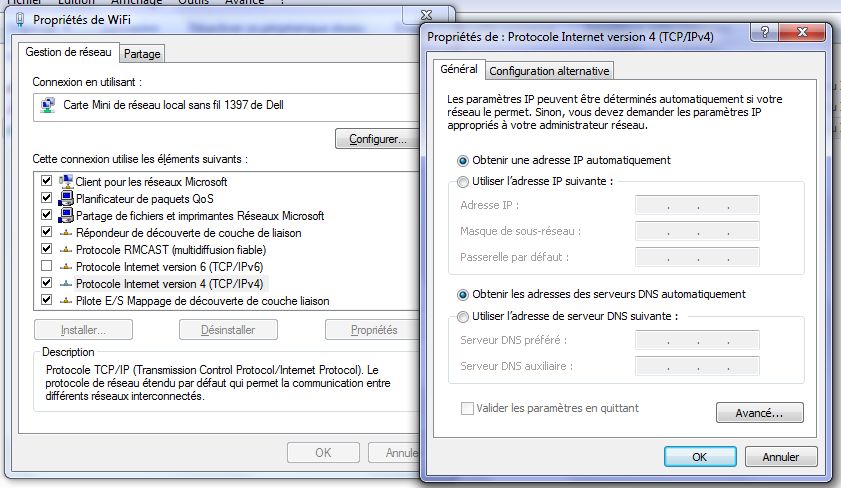Open the Avancé... settings
The width and height of the screenshot is (841, 488).
tap(759, 413)
